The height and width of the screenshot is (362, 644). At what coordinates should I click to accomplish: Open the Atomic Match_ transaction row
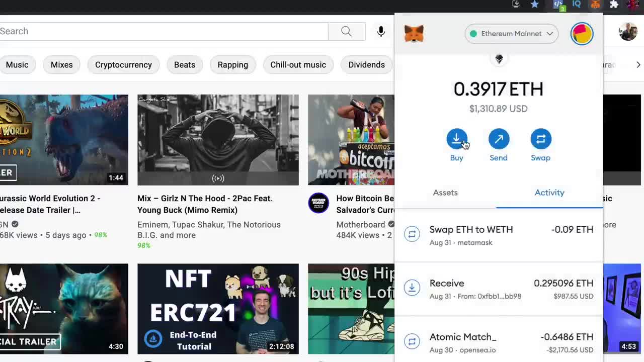click(499, 340)
